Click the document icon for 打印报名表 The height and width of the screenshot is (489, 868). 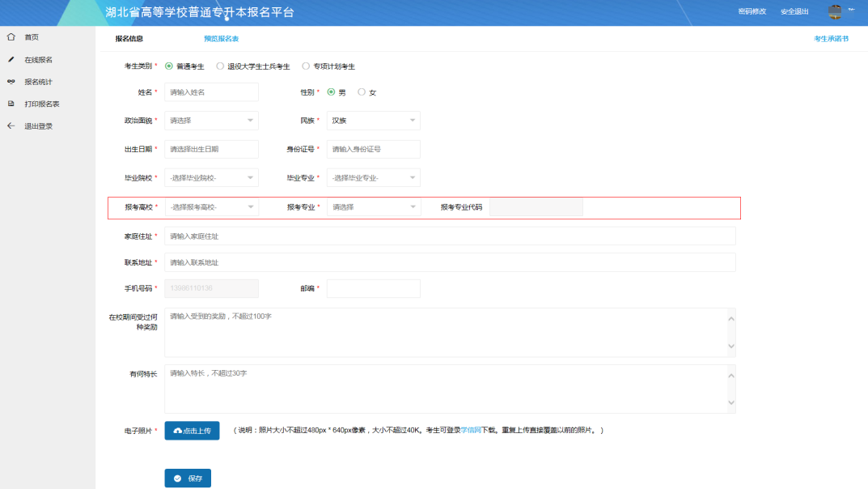click(11, 104)
